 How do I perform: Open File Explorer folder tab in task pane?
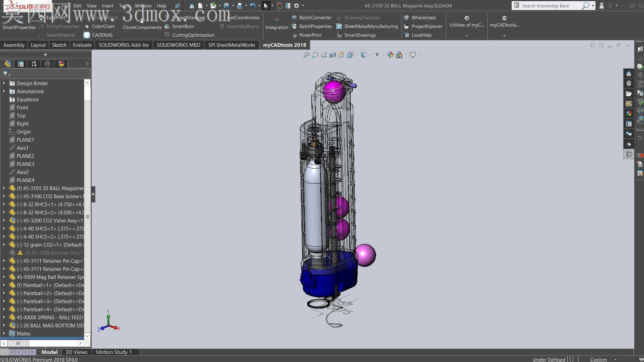pos(629,94)
